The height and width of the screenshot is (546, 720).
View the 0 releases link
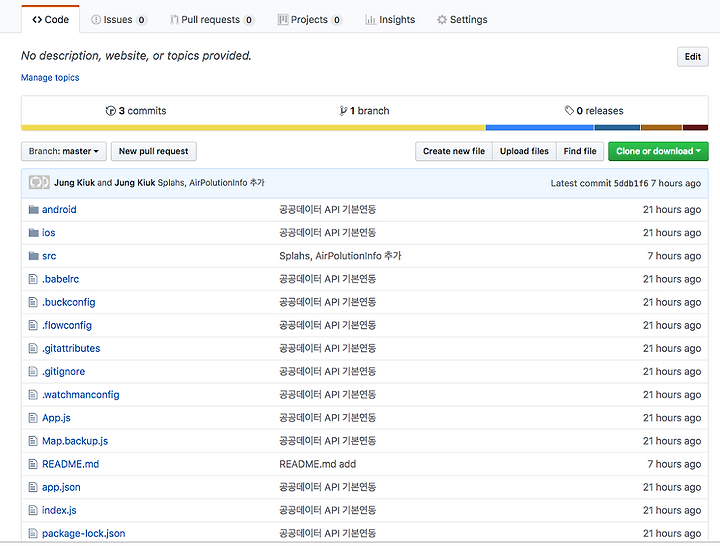tap(594, 111)
